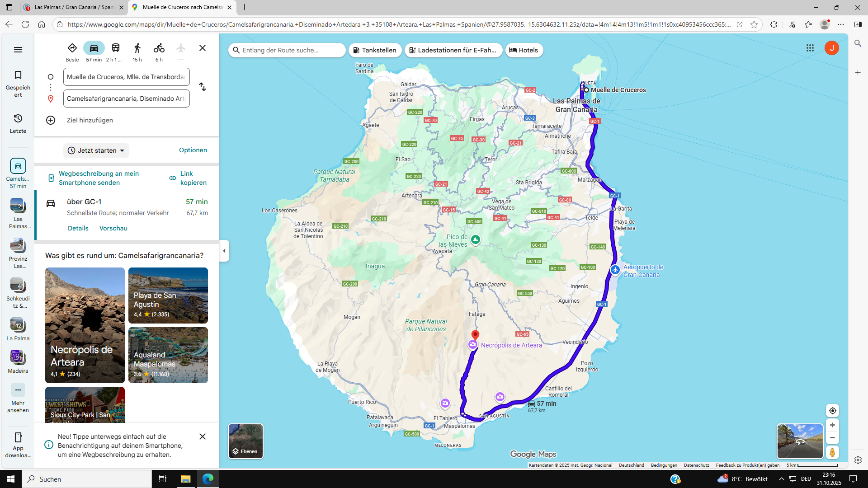
Task: Open the Google apps grid
Action: click(810, 48)
